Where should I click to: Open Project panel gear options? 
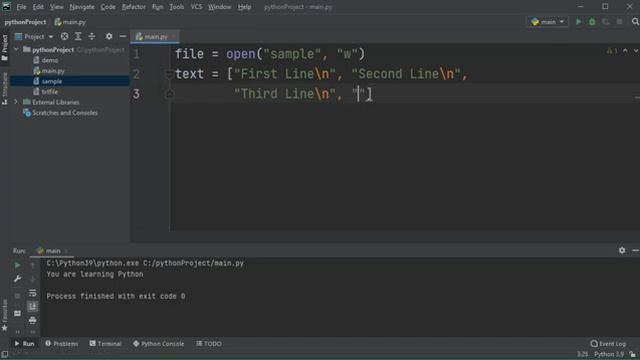pos(109,36)
